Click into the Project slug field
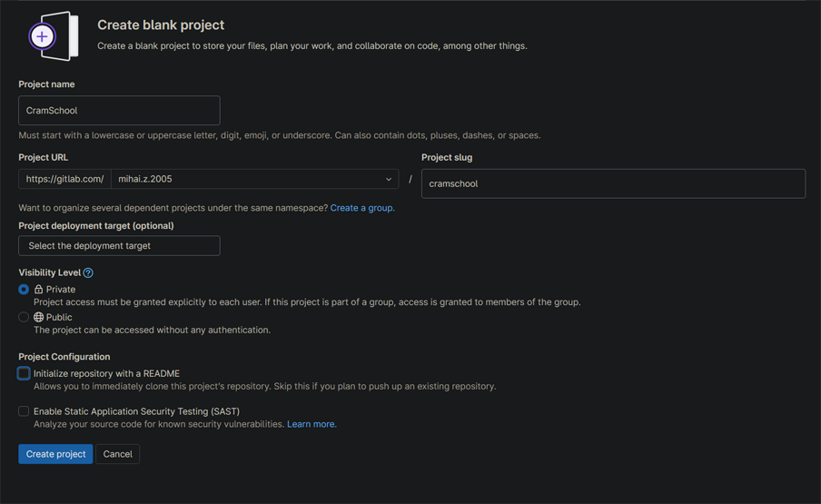821x504 pixels. tap(613, 183)
